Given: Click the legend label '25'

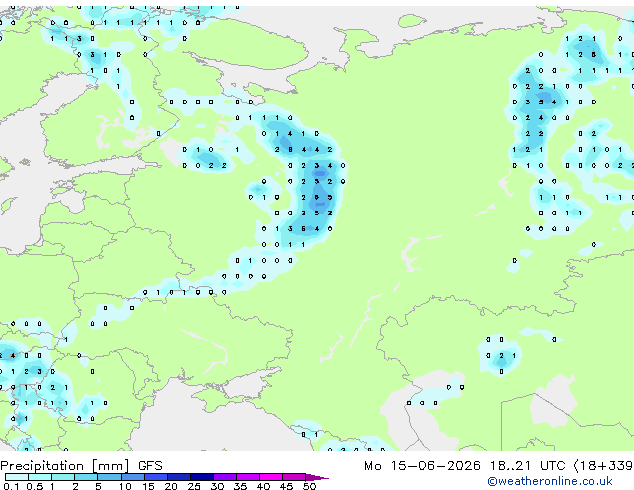Looking at the screenshot, I should [194, 486].
